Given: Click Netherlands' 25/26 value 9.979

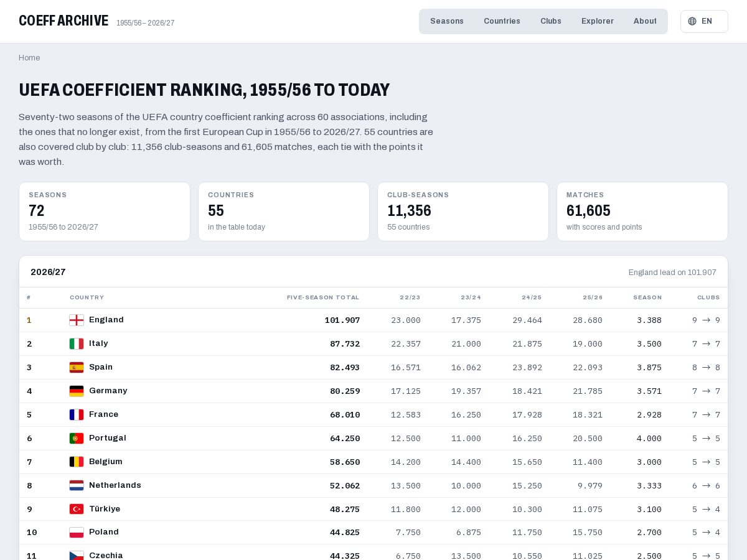Looking at the screenshot, I should tap(590, 486).
